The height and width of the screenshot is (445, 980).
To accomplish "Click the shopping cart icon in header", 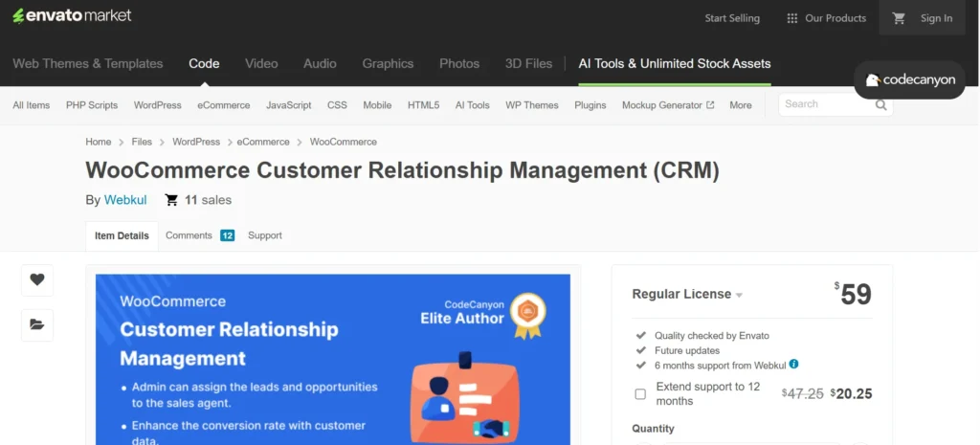I will click(x=898, y=18).
